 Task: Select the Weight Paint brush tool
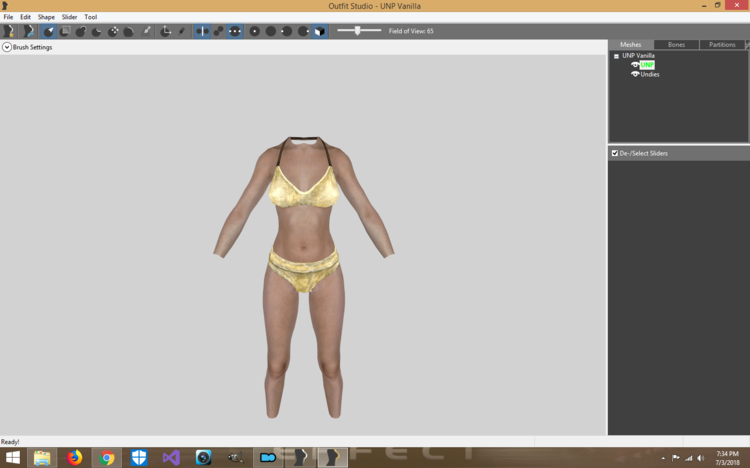[146, 31]
